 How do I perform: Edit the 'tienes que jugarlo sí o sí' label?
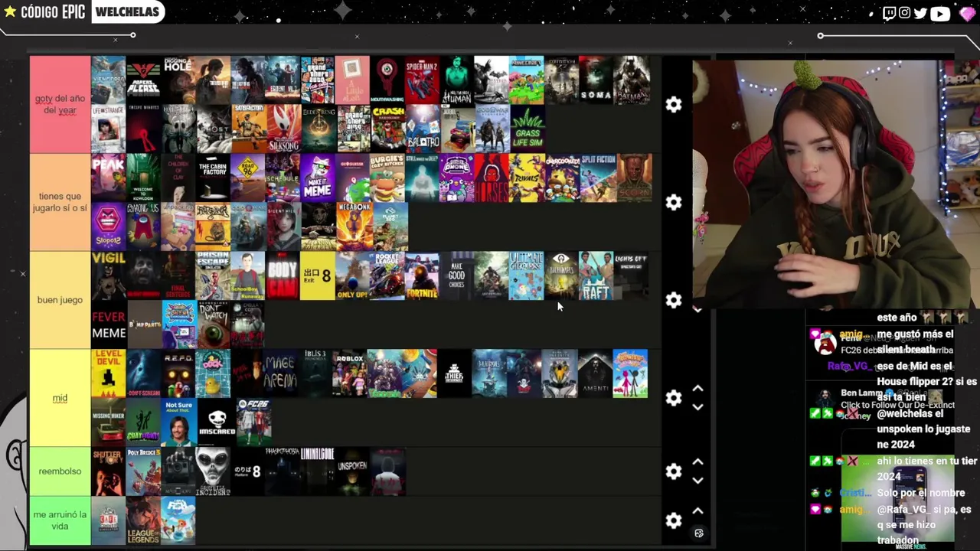coord(60,202)
